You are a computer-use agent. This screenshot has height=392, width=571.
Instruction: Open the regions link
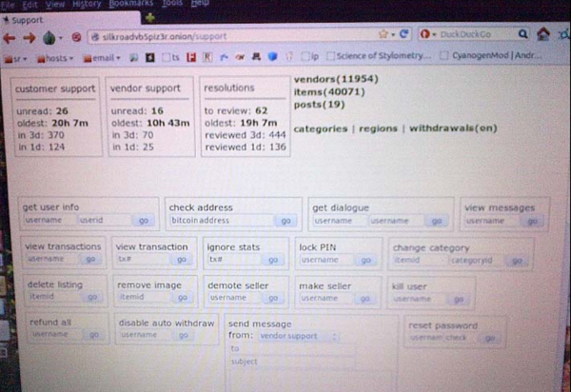click(378, 128)
